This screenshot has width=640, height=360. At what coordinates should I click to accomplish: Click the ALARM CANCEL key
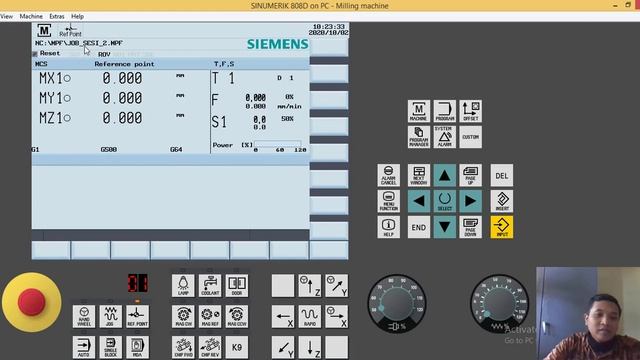pos(389,176)
